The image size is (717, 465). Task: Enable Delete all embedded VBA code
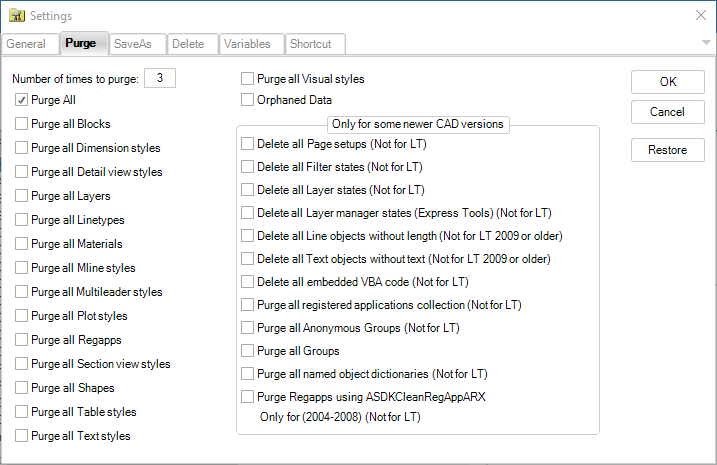tap(248, 282)
